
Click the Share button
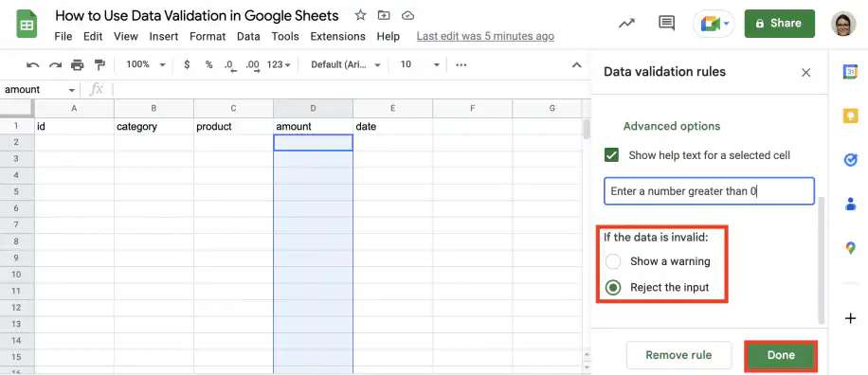(780, 24)
